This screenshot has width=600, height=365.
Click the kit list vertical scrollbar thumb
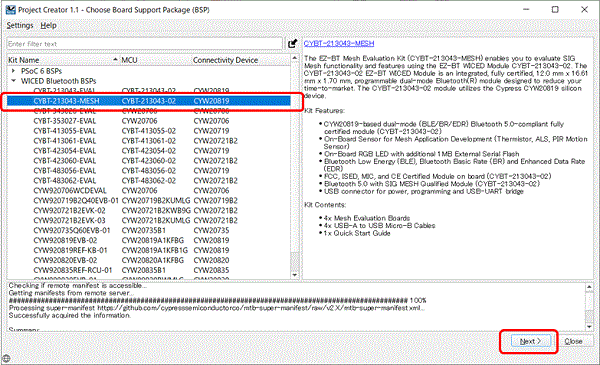pos(295,261)
